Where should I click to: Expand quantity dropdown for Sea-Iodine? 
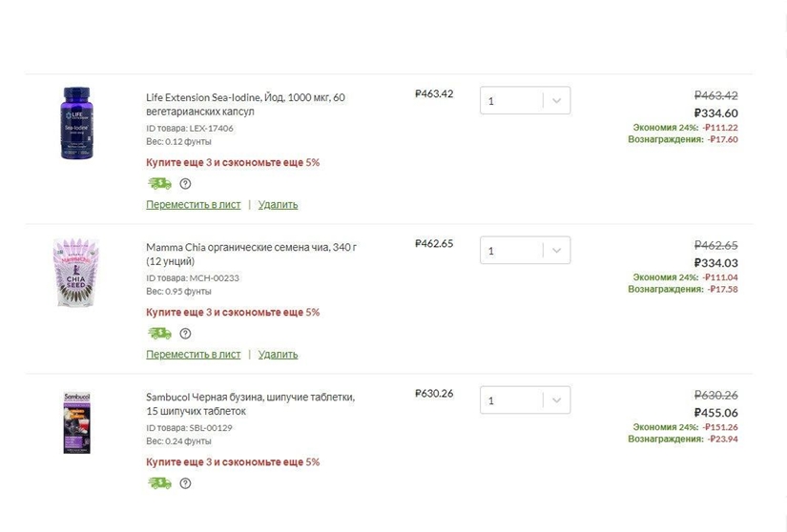click(x=556, y=101)
